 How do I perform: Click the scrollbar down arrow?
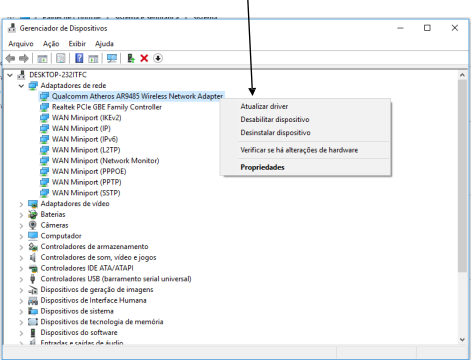tap(462, 339)
